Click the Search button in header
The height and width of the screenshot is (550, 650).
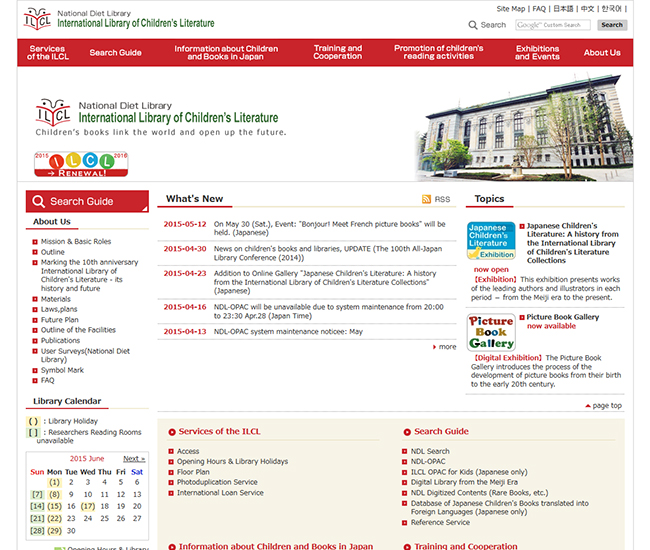(612, 25)
